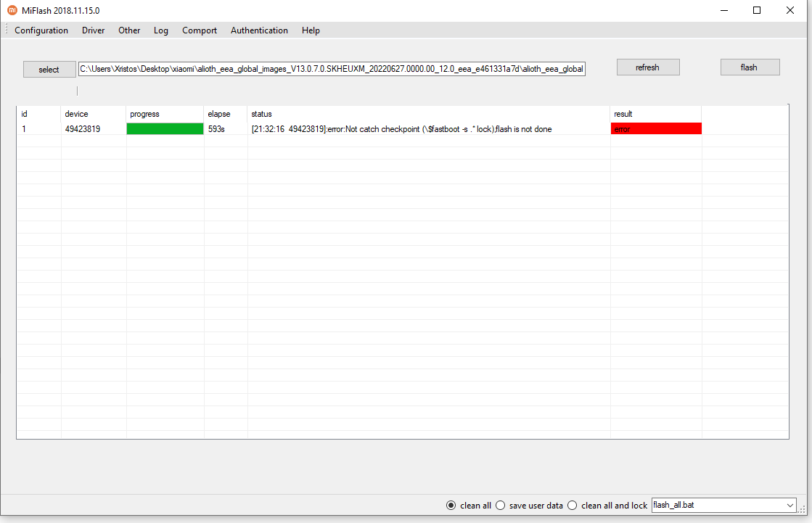Click the red error result cell
The image size is (812, 523).
(656, 129)
